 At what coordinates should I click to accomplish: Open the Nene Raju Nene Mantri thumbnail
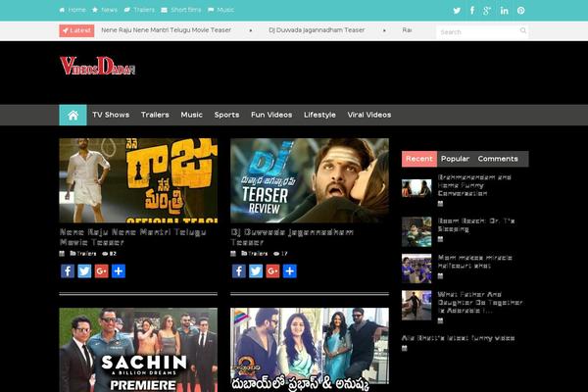point(138,180)
